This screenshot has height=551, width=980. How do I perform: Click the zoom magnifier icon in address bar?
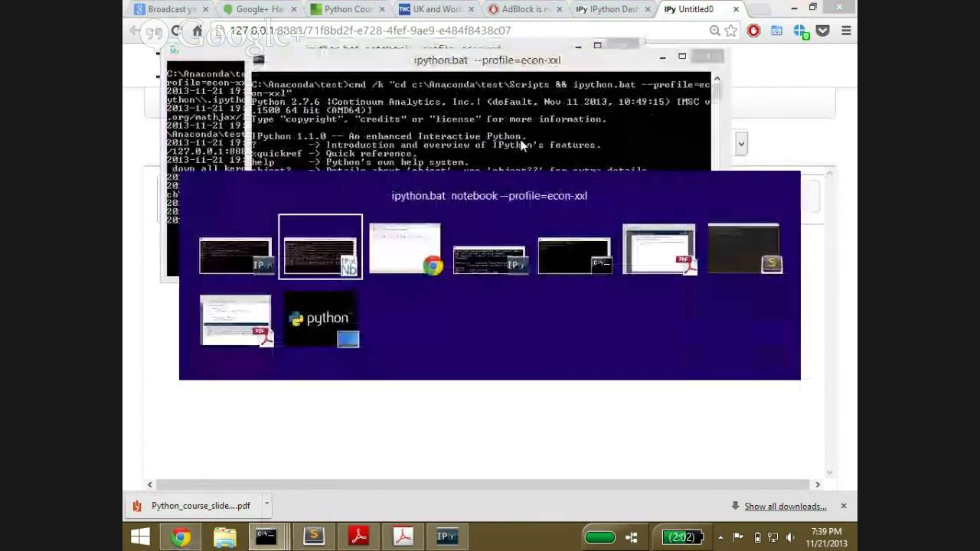pos(714,31)
